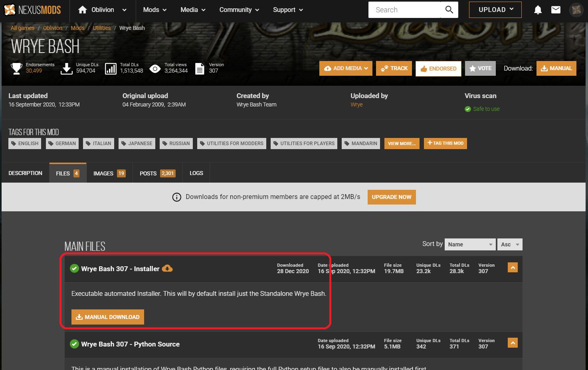Viewport: 588px width, 370px height.
Task: Click the VOTE button
Action: pos(480,68)
